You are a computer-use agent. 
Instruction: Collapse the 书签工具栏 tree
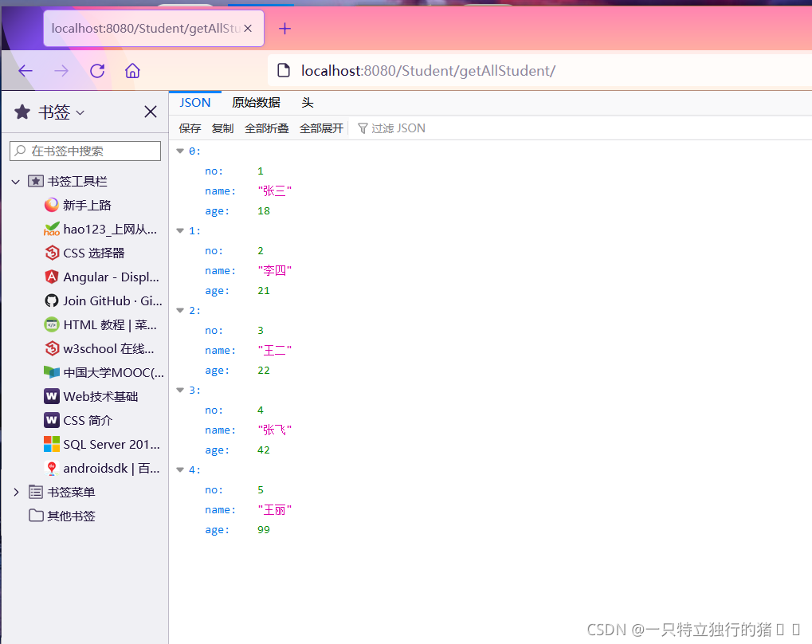pyautogui.click(x=15, y=182)
